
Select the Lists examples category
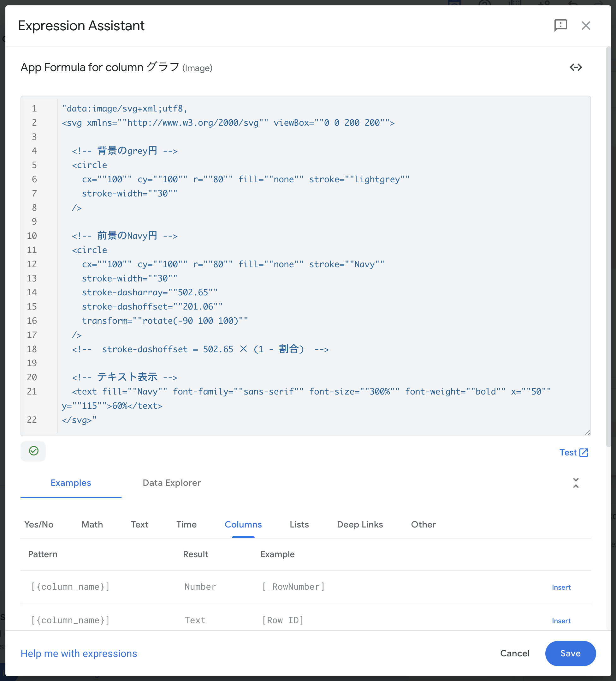pyautogui.click(x=299, y=524)
